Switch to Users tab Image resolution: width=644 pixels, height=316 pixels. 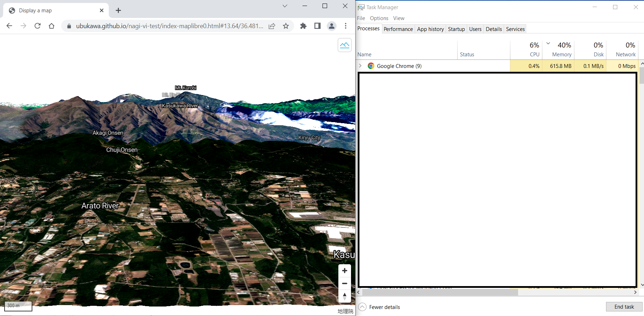tap(475, 29)
